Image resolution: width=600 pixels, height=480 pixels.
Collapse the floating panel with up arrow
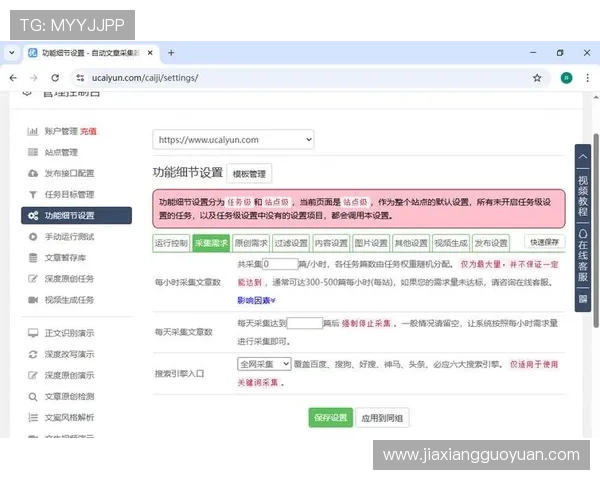click(x=582, y=157)
